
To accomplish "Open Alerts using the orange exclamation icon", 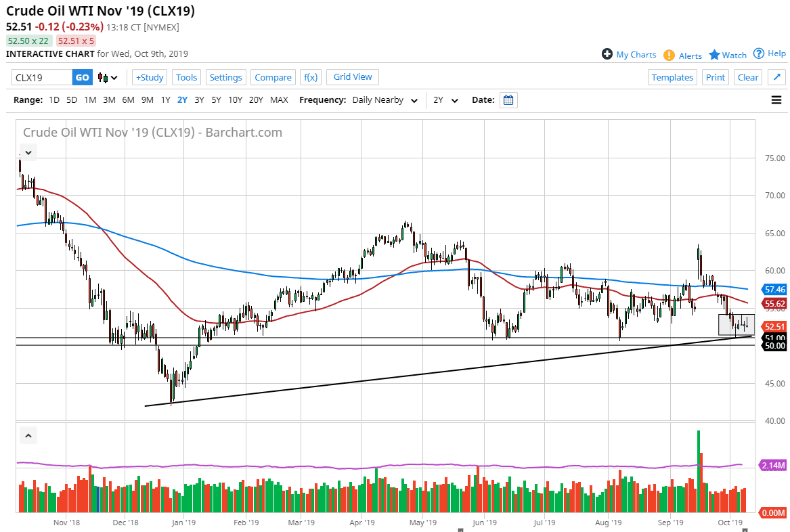I will click(670, 55).
